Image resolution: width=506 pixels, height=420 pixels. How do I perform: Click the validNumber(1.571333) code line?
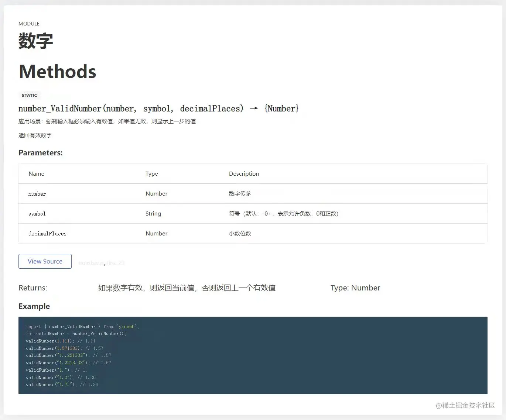(x=65, y=348)
